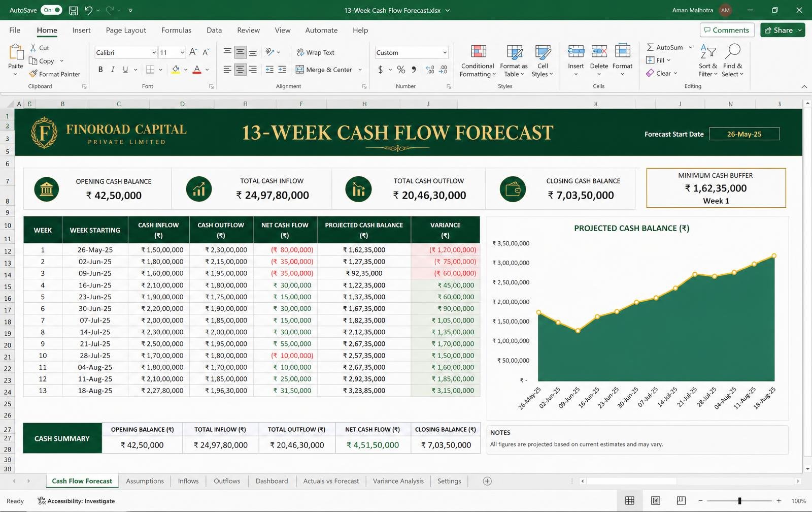Open Cell Styles gallery
The width and height of the screenshot is (812, 512).
543,60
